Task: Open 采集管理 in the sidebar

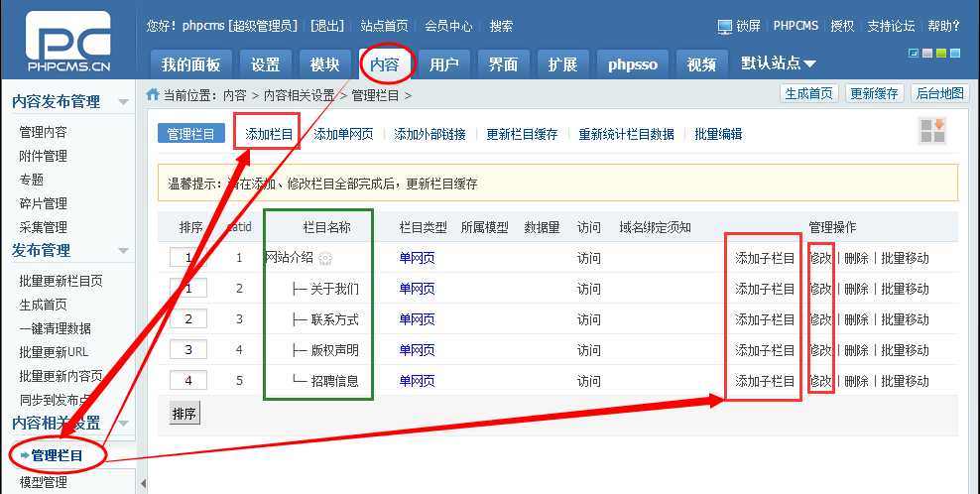Action: tap(43, 227)
